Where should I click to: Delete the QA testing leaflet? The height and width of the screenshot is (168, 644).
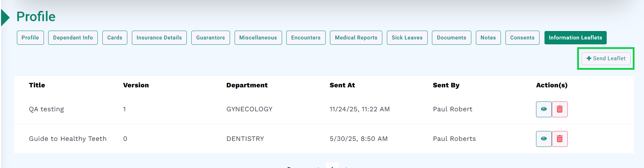coord(560,109)
